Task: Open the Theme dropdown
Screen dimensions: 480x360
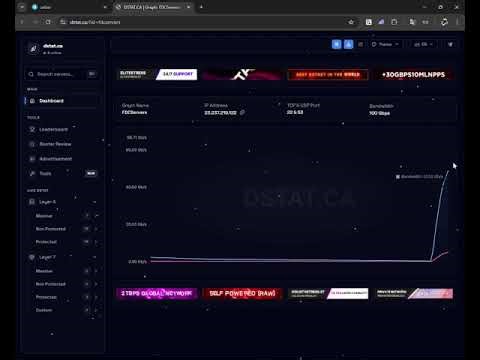Action: 385,44
